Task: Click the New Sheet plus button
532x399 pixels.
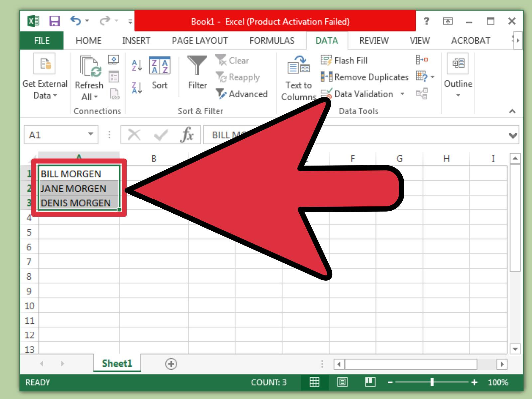Action: coord(170,364)
